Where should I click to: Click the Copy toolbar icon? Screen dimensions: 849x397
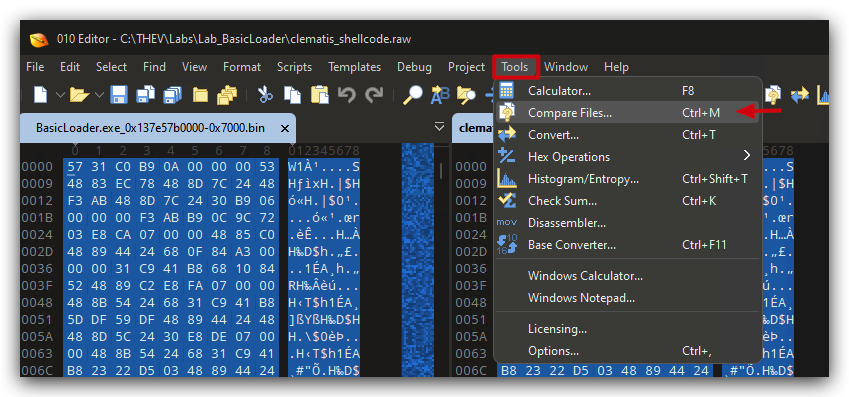[x=292, y=95]
